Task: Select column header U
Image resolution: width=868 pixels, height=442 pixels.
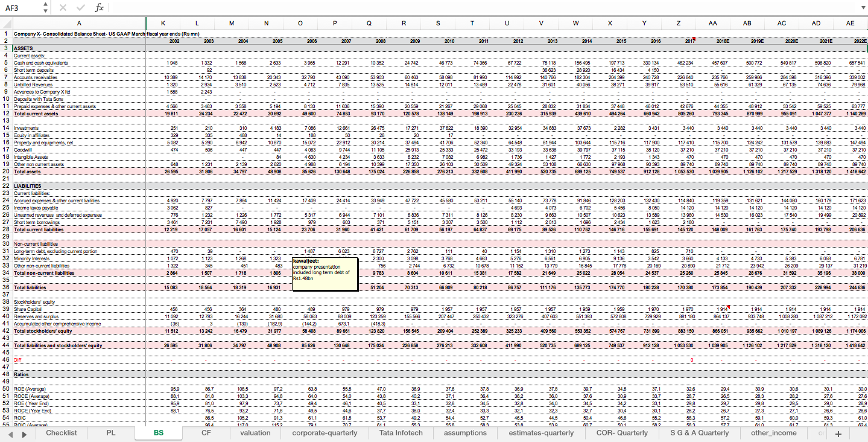Action: 507,23
